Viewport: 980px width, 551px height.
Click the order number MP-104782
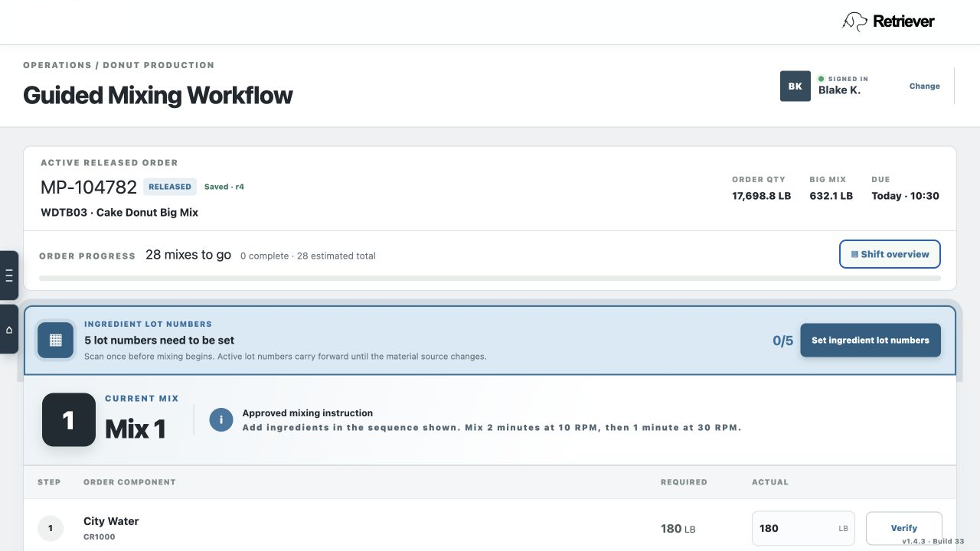tap(89, 187)
